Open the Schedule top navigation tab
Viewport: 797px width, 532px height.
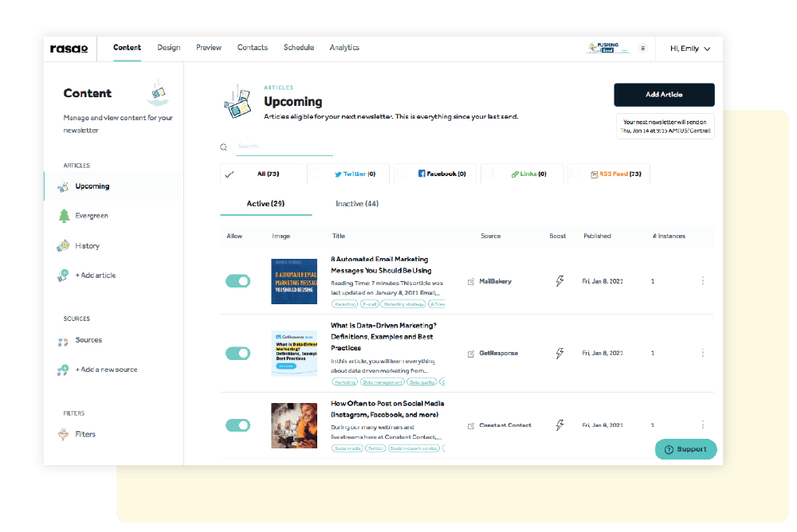pos(299,48)
